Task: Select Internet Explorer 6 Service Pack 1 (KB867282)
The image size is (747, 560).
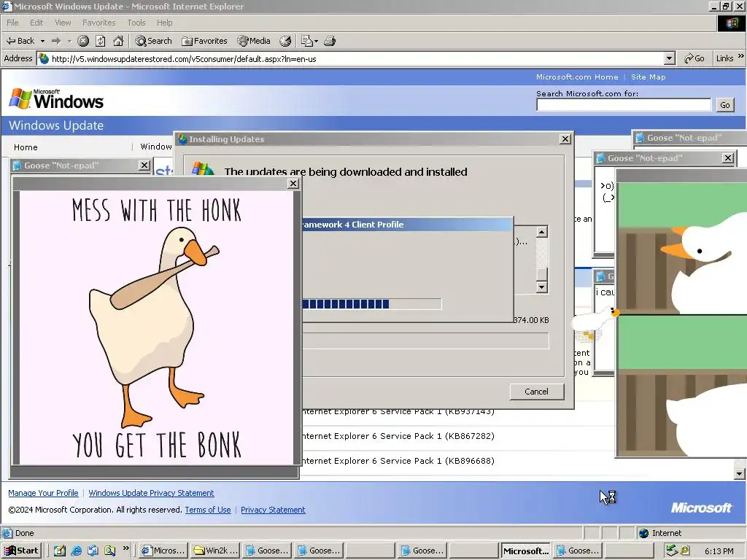Action: pos(399,436)
